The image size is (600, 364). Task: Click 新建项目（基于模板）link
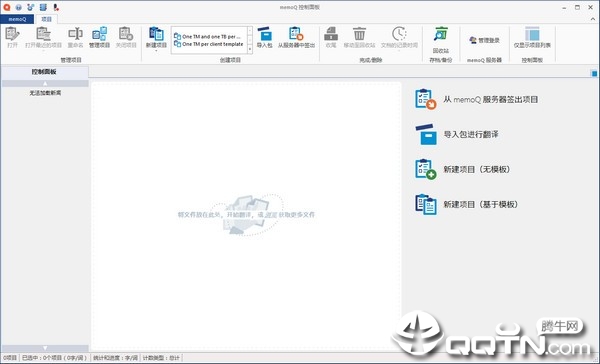(467, 204)
